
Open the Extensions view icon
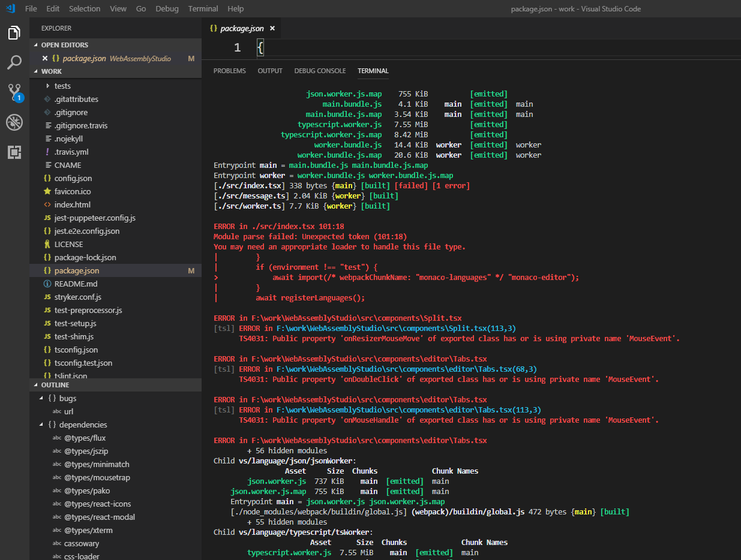click(14, 152)
